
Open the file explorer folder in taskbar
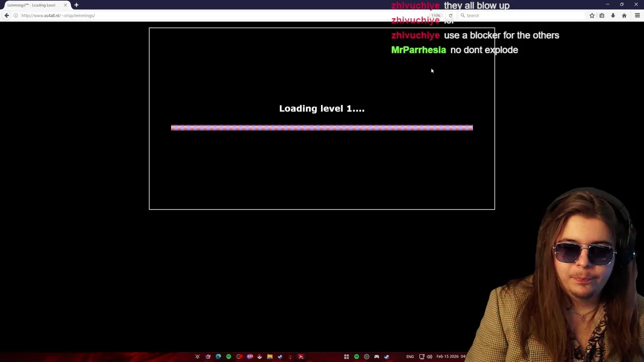(x=270, y=356)
